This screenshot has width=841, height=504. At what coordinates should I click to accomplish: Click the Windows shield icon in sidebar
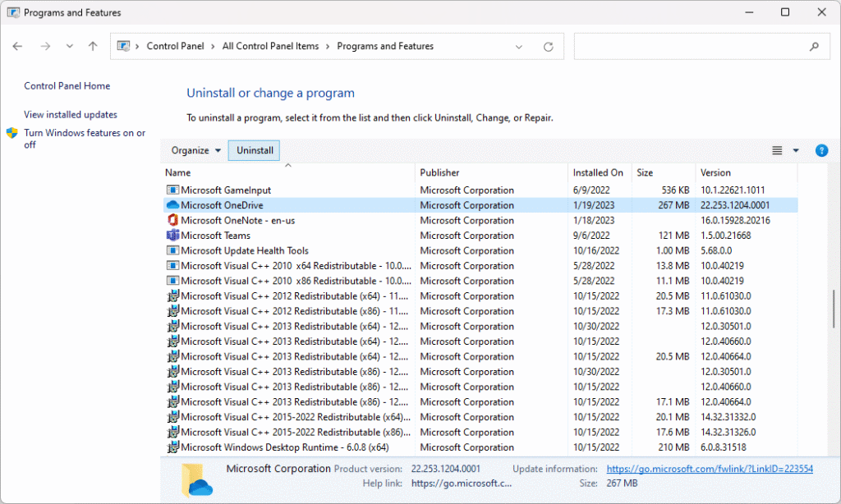tap(11, 132)
